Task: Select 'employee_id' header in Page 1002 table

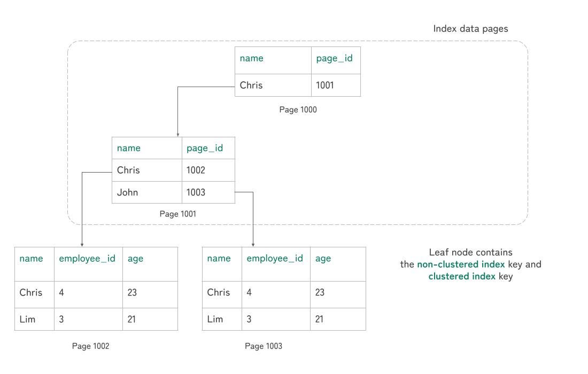Action: pyautogui.click(x=88, y=264)
